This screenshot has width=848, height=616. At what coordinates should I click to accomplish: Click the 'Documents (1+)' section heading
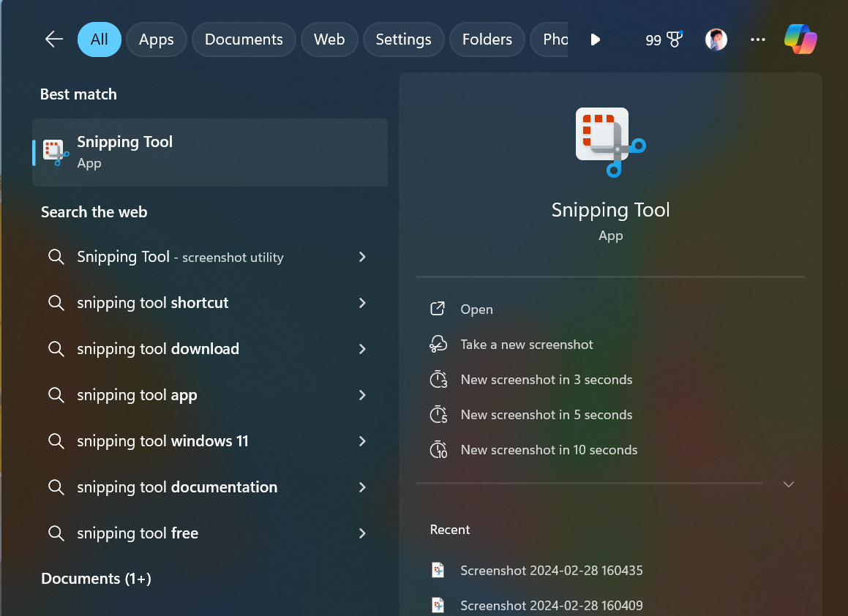(x=97, y=578)
